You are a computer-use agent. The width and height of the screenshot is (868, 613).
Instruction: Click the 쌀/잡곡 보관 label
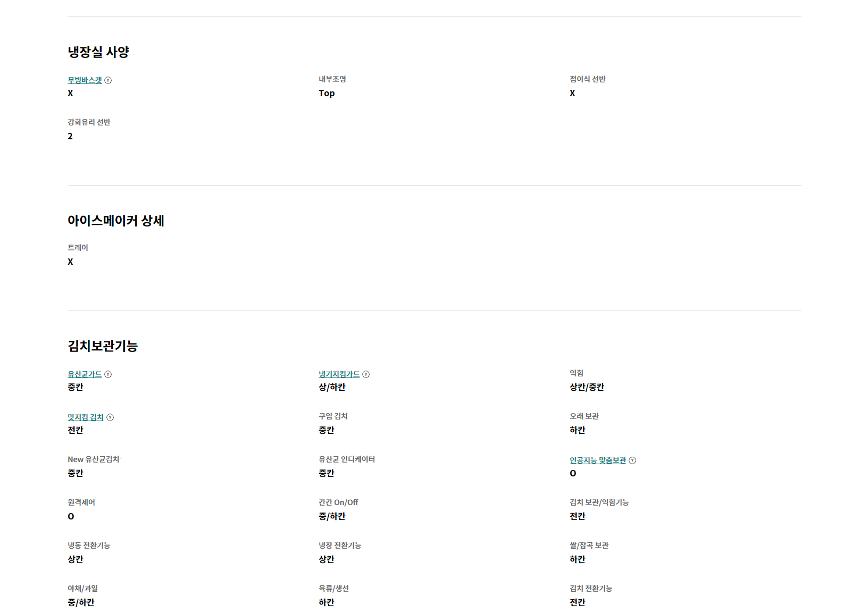click(589, 545)
